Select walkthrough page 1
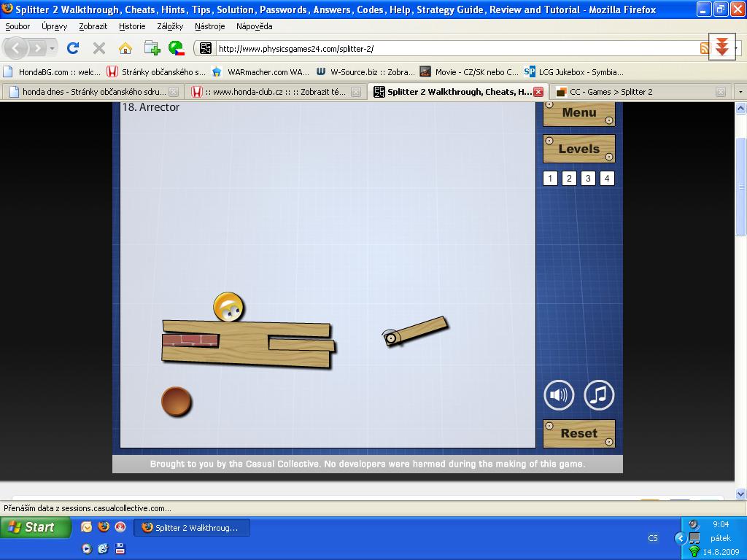747x560 pixels. tap(550, 179)
